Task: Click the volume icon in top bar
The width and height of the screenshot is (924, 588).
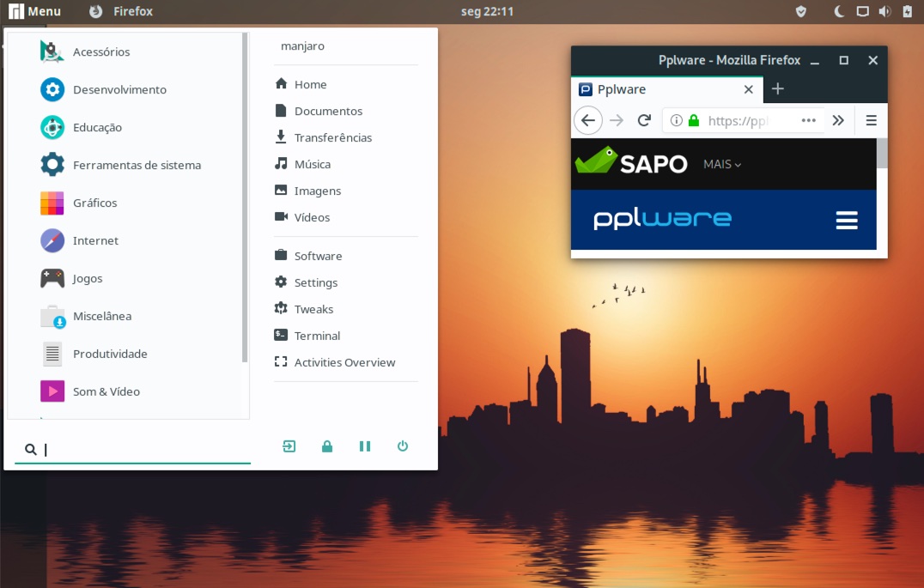Action: coord(884,11)
